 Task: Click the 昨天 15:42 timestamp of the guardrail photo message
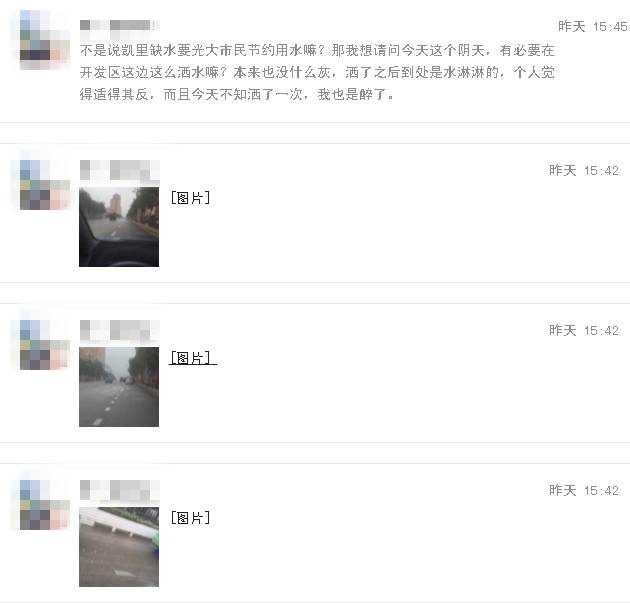tap(584, 490)
